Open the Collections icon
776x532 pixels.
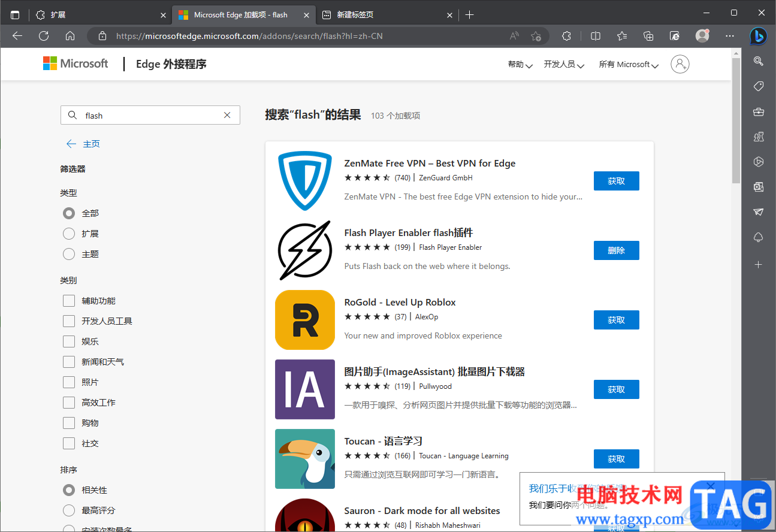click(648, 36)
